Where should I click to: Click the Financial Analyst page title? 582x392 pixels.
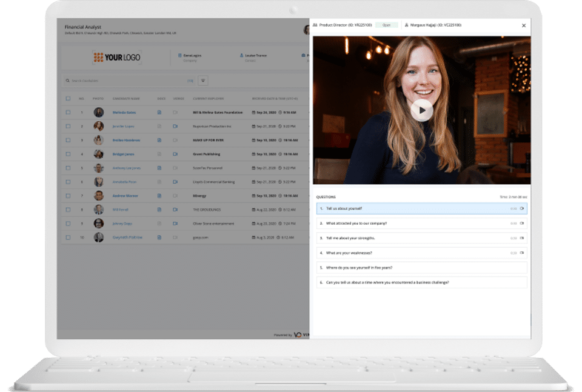tap(83, 27)
